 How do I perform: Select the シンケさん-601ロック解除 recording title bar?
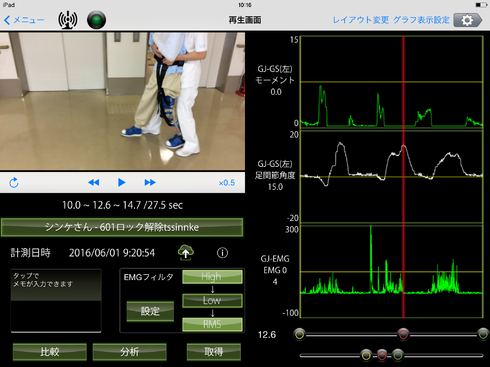[x=122, y=227]
